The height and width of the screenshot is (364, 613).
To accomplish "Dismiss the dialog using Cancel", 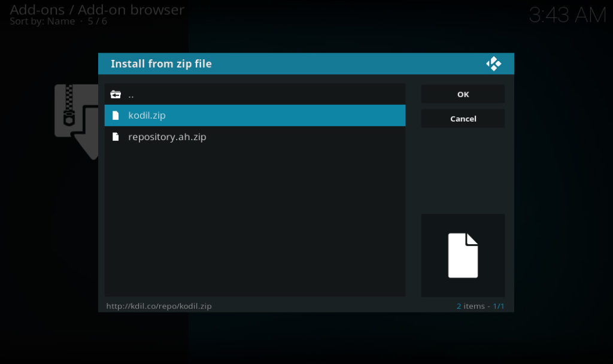I will 462,118.
